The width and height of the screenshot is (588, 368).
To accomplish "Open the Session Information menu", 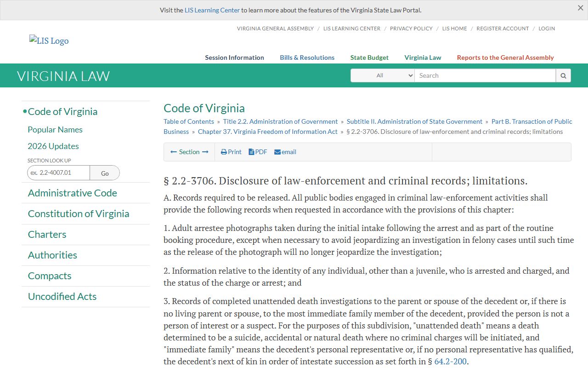I will tap(234, 57).
